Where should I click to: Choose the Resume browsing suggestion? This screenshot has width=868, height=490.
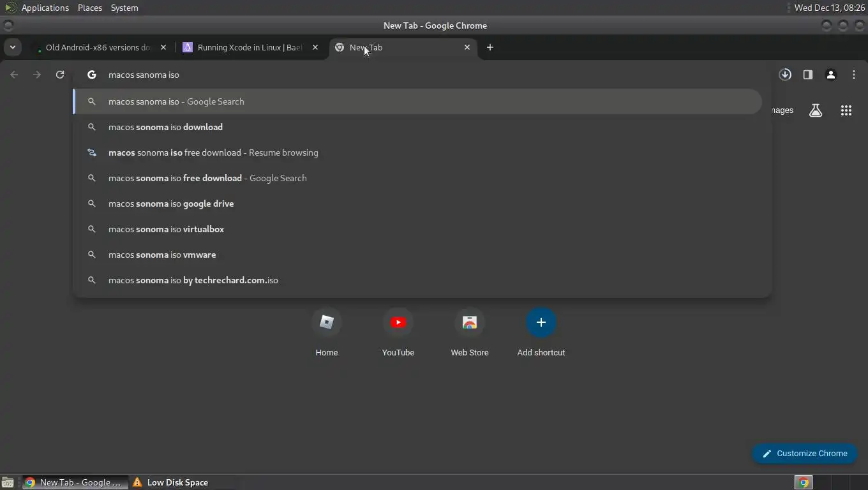coord(417,152)
